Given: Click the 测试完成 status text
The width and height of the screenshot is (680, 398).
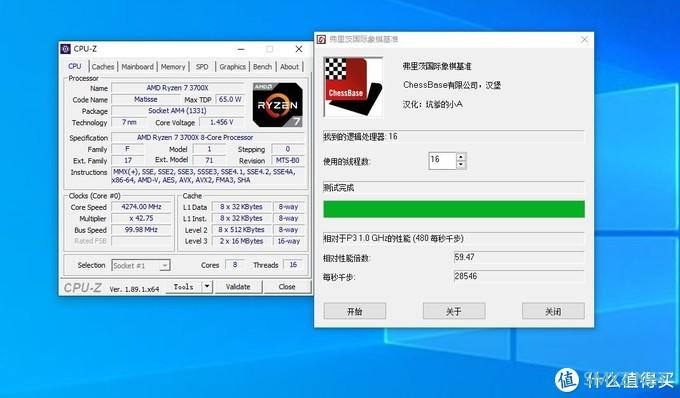Looking at the screenshot, I should tap(339, 188).
